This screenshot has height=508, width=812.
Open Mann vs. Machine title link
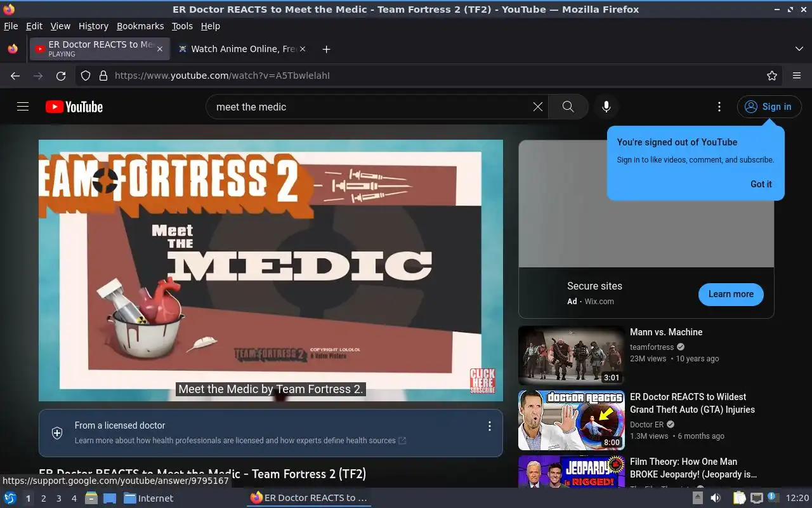click(x=666, y=332)
